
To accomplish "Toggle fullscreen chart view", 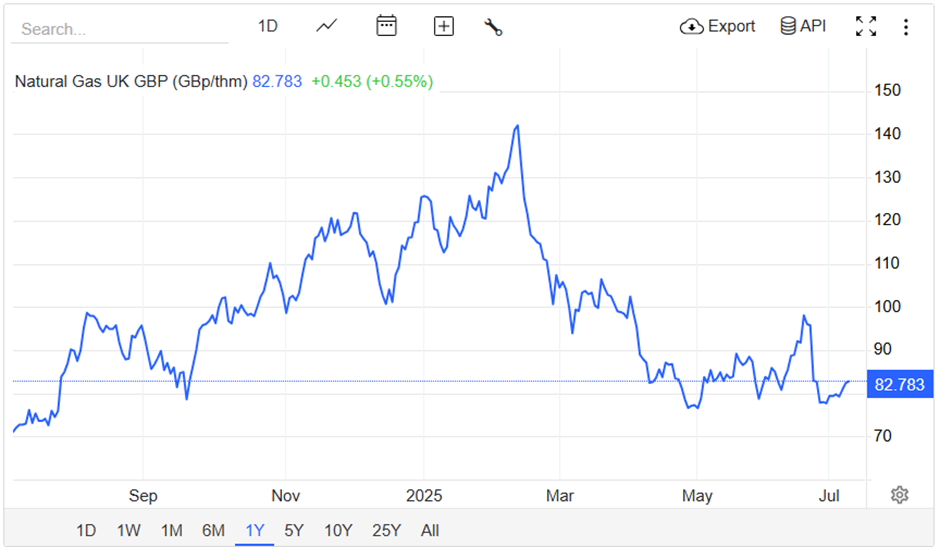I will [x=866, y=26].
